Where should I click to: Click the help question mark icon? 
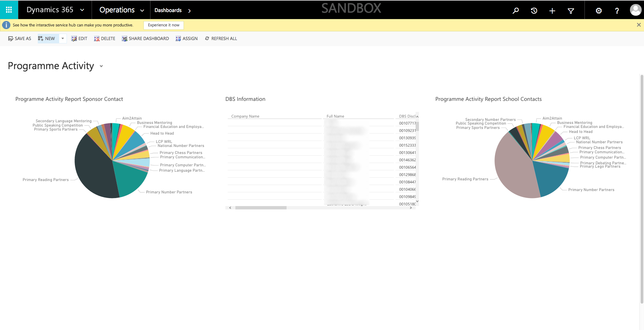[x=617, y=11]
